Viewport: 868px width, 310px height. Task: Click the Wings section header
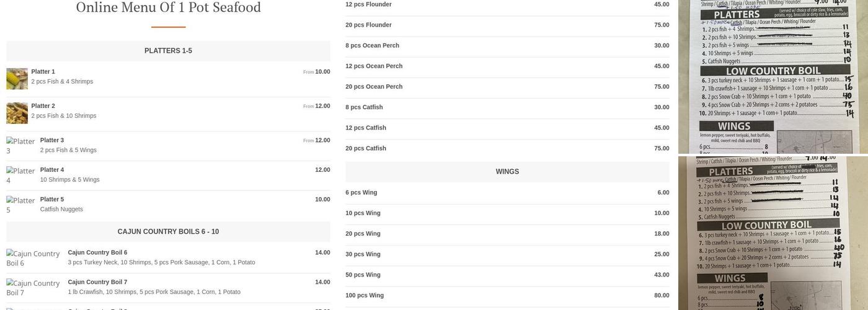pyautogui.click(x=507, y=172)
